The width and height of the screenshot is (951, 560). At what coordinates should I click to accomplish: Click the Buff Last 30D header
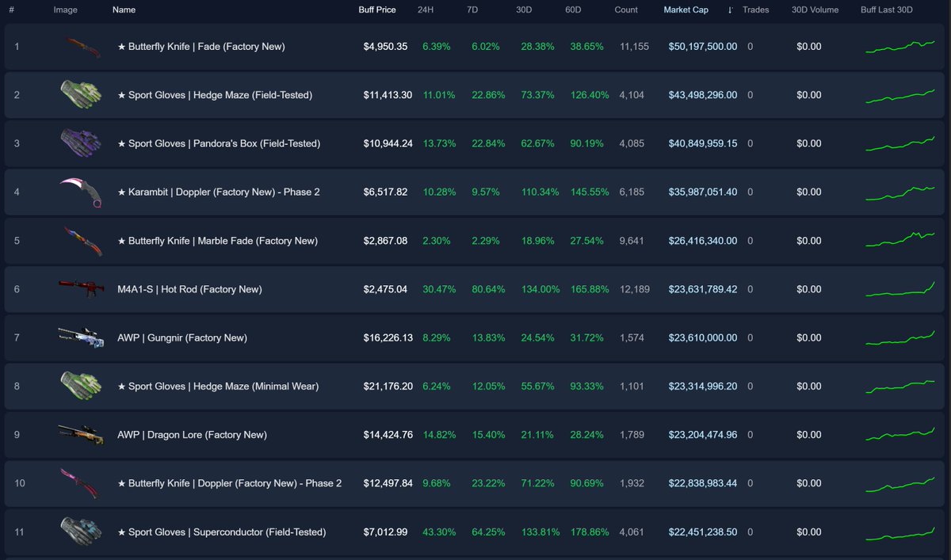(x=887, y=10)
